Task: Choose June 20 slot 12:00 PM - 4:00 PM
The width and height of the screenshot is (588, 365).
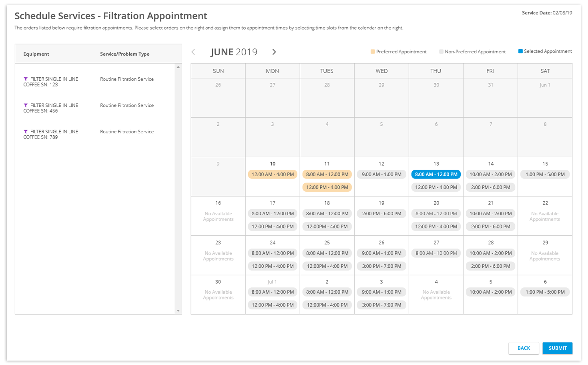Action: click(x=436, y=227)
